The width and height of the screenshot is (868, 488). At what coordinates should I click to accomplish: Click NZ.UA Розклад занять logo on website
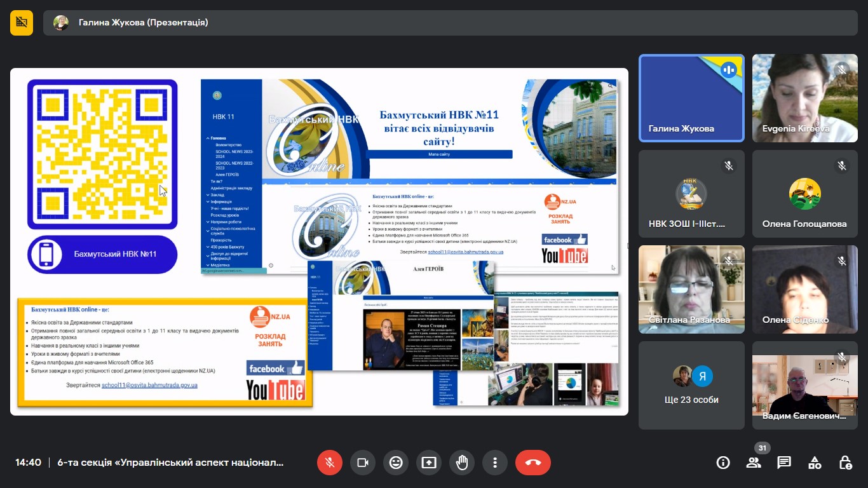(x=560, y=208)
